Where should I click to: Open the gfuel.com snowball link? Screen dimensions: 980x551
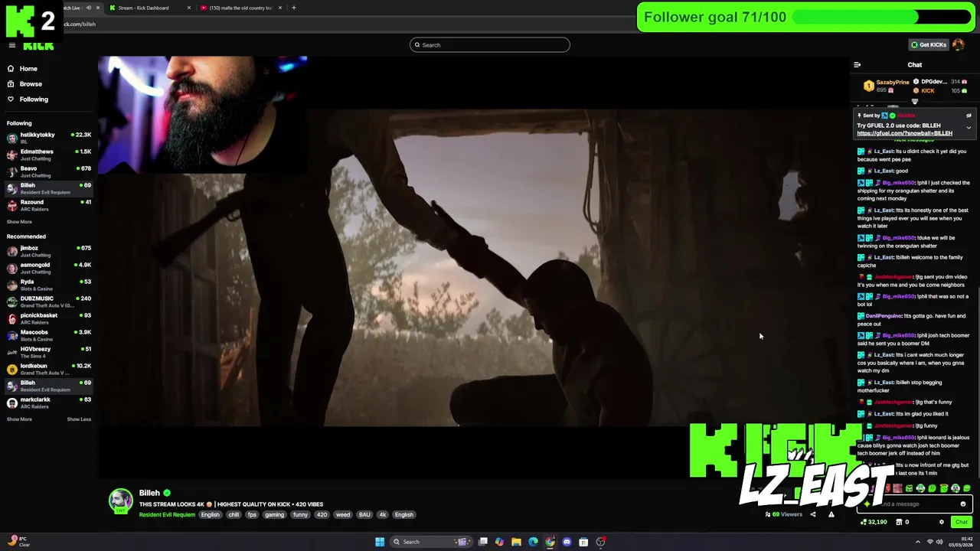[904, 133]
